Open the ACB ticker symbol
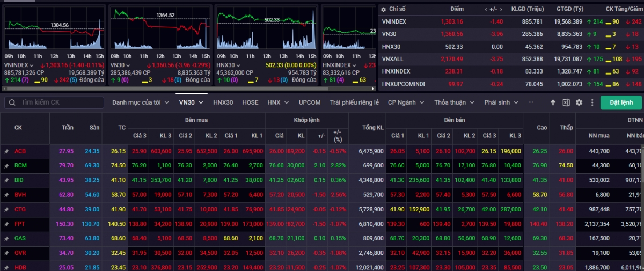Screen dimensions: 644x271 click(x=20, y=151)
